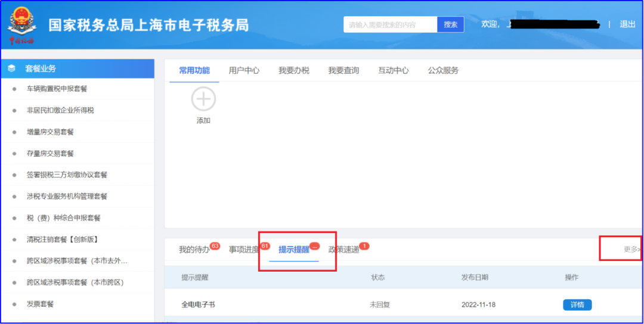Click the 操作 column header
The image size is (644, 324).
coord(572,277)
